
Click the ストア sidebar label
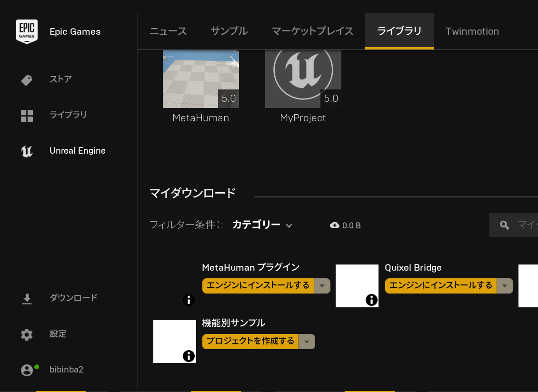[x=61, y=79]
